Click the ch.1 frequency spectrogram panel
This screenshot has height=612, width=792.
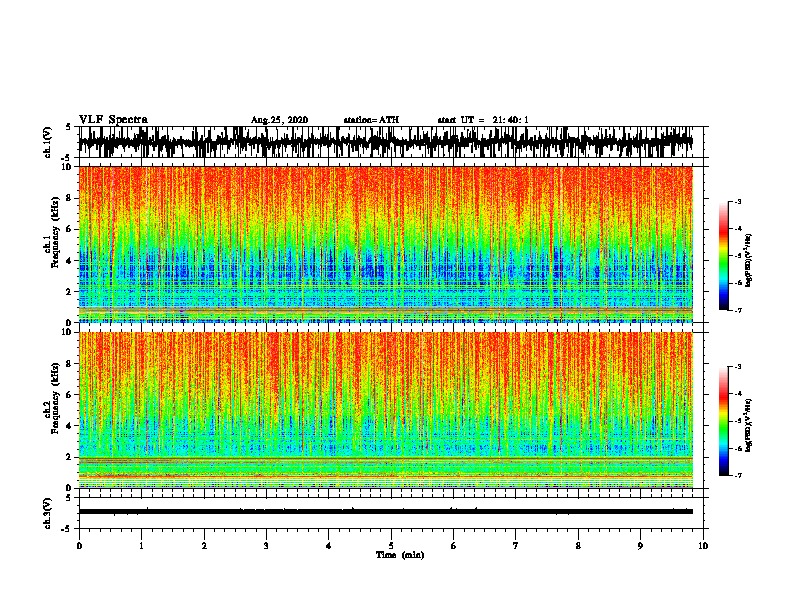click(386, 244)
